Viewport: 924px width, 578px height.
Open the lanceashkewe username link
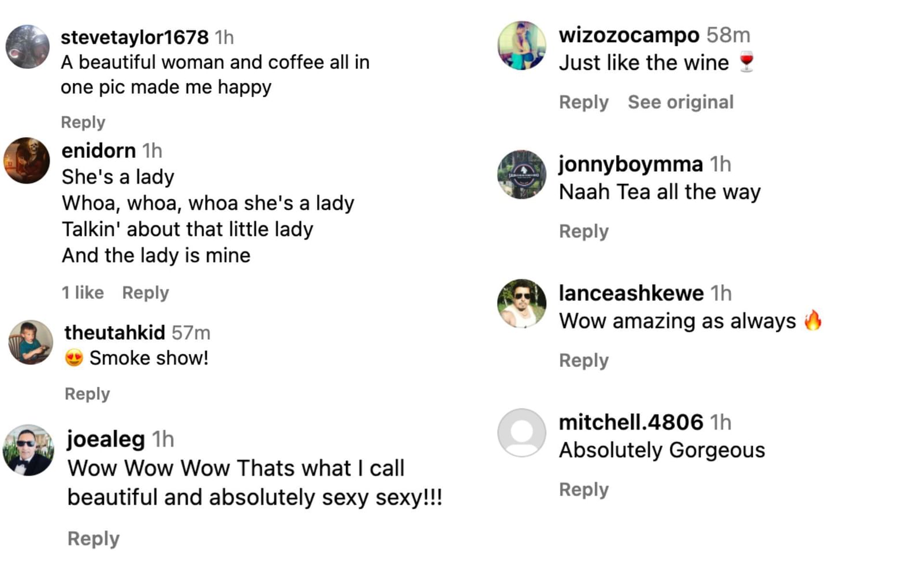tap(631, 294)
